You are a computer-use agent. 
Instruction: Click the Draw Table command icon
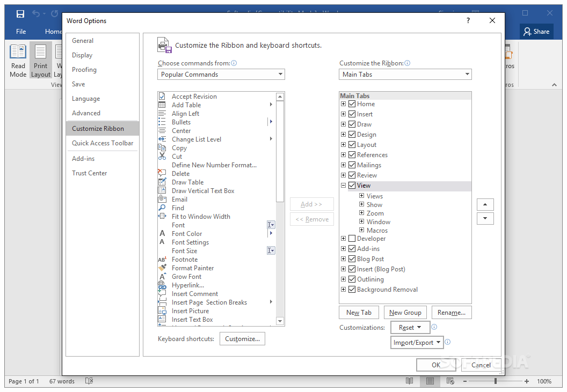[x=162, y=182]
